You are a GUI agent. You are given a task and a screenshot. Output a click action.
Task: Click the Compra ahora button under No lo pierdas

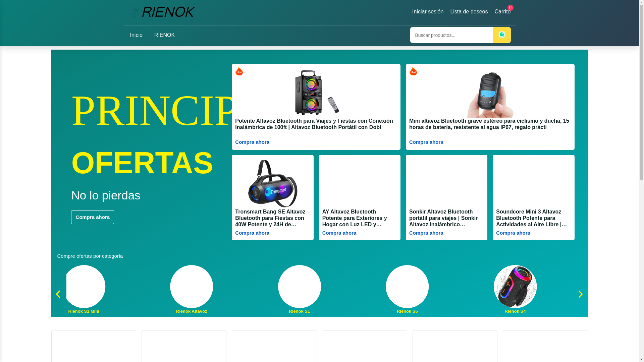(93, 217)
